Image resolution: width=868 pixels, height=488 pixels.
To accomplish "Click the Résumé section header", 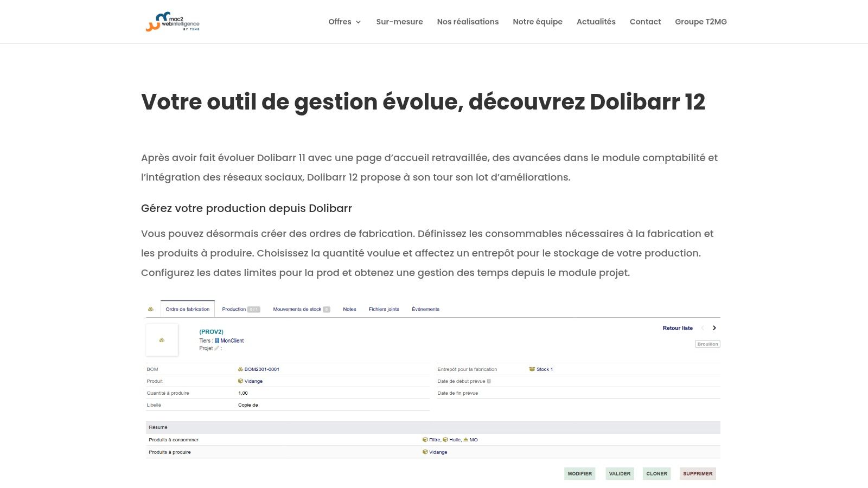I will 433,427.
